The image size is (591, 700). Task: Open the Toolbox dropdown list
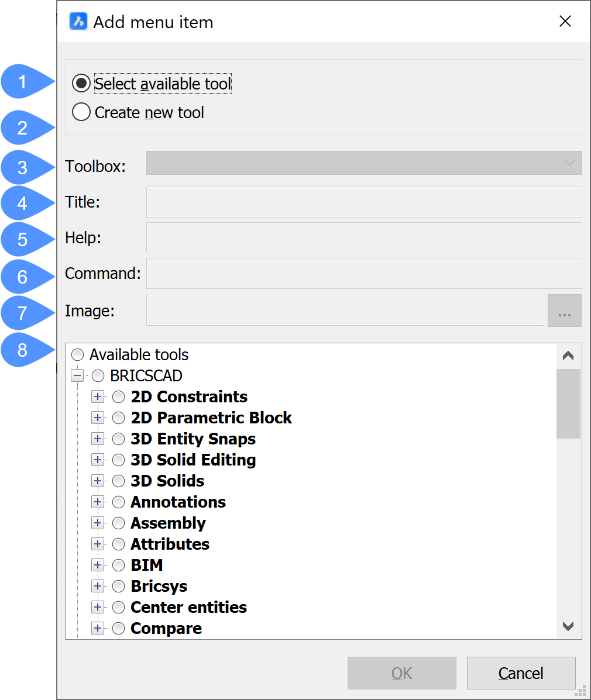(363, 163)
